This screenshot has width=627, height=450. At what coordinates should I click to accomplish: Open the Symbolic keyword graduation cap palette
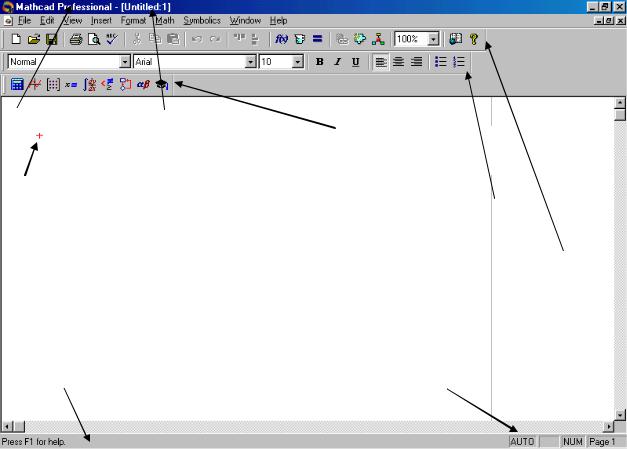coord(162,84)
